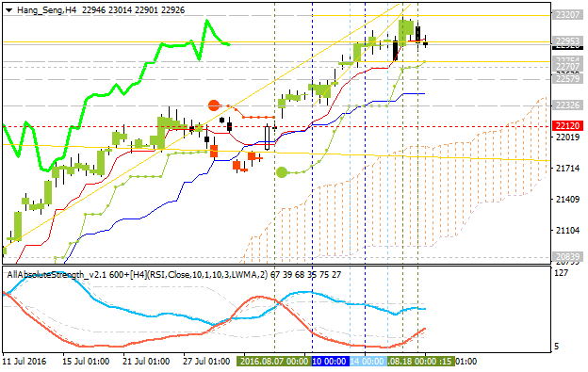Click the chart menu triangle beside Hang_Seng

click(9, 10)
